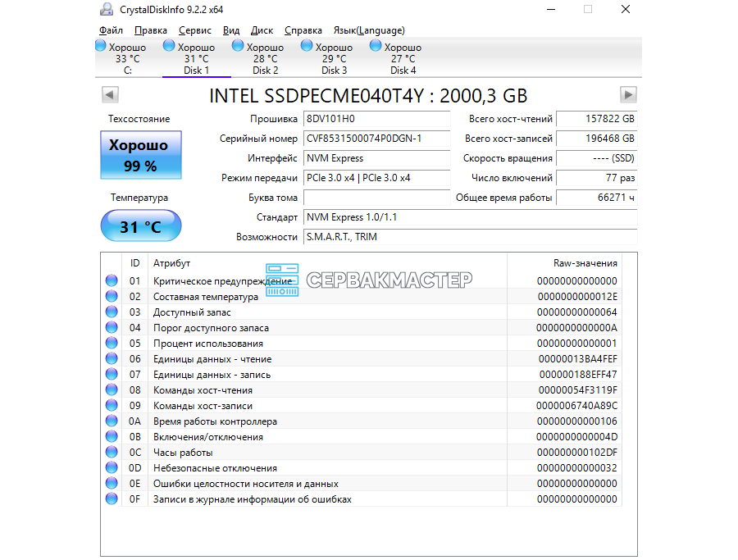Click the CrystalDiskInfo application icon in title bar
The height and width of the screenshot is (560, 738).
click(x=107, y=9)
